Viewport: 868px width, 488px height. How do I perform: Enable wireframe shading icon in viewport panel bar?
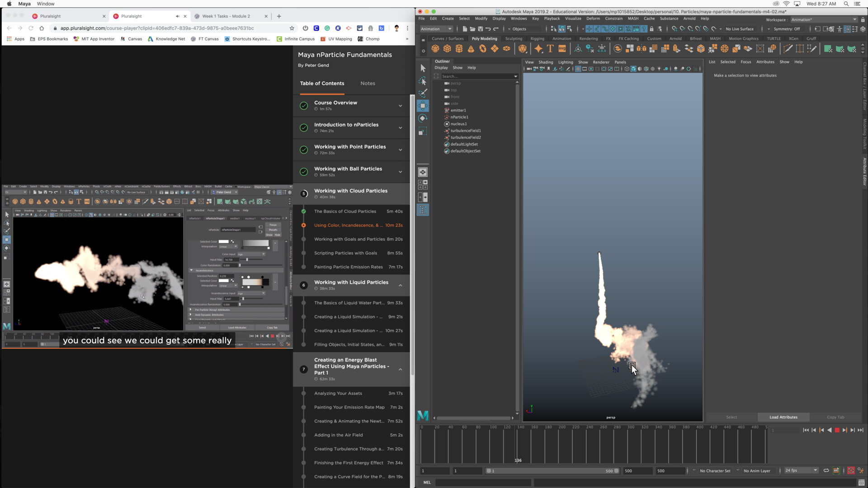626,69
